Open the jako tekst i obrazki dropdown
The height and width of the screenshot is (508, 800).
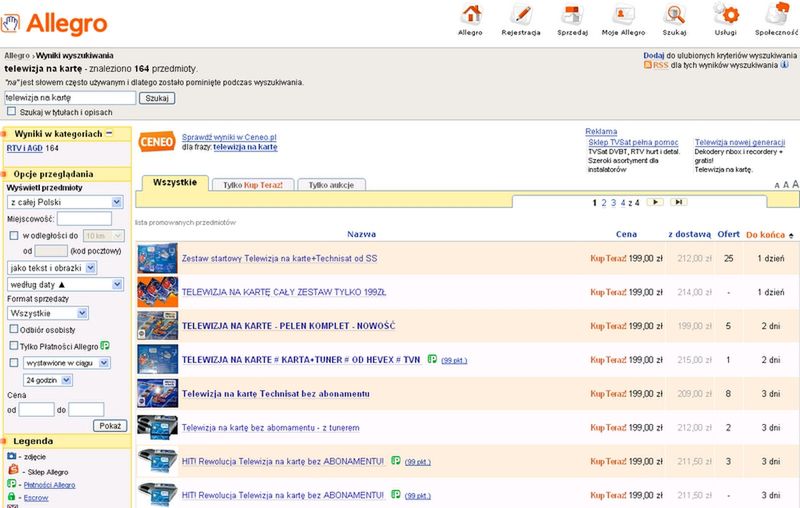pyautogui.click(x=52, y=268)
